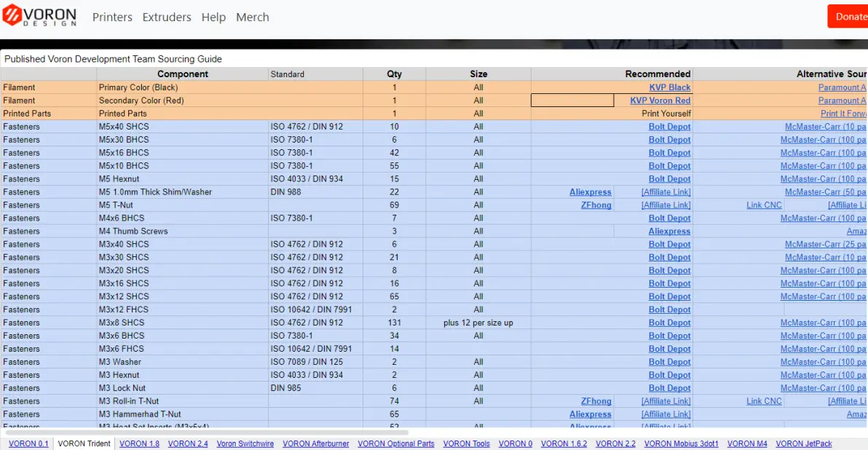The image size is (868, 450).
Task: Open Aliexpress link for M5 Shim/Washer row
Action: click(x=590, y=192)
